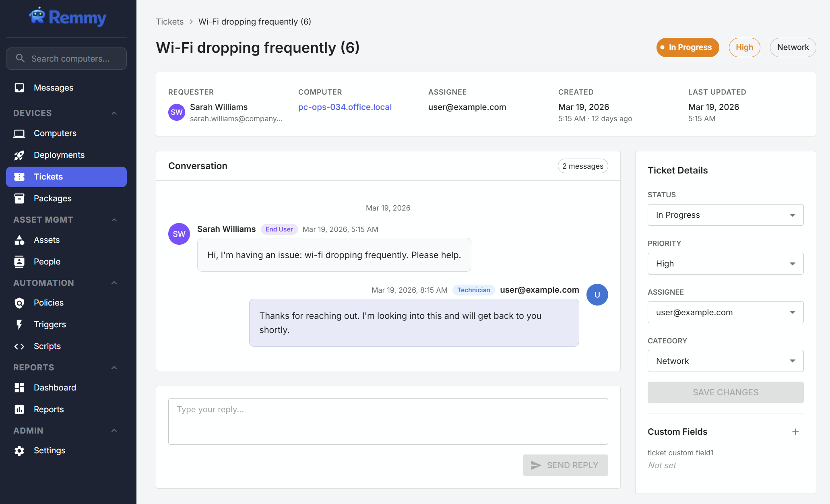The width and height of the screenshot is (830, 504).
Task: Add a custom field with plus icon
Action: [795, 432]
